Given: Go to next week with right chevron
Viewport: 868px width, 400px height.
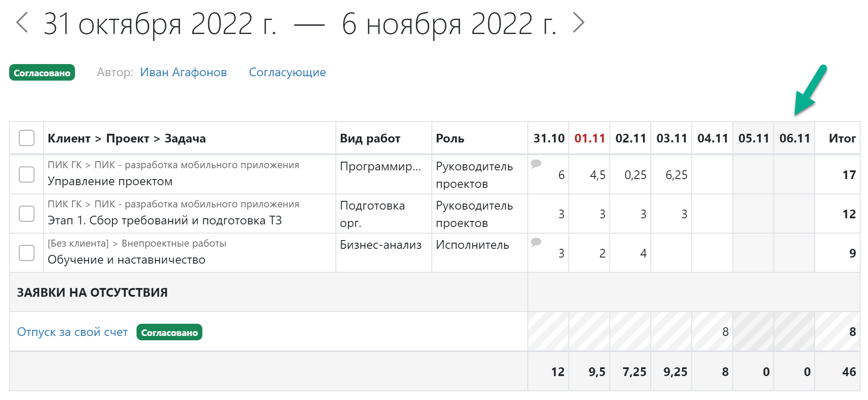Looking at the screenshot, I should coord(578,23).
